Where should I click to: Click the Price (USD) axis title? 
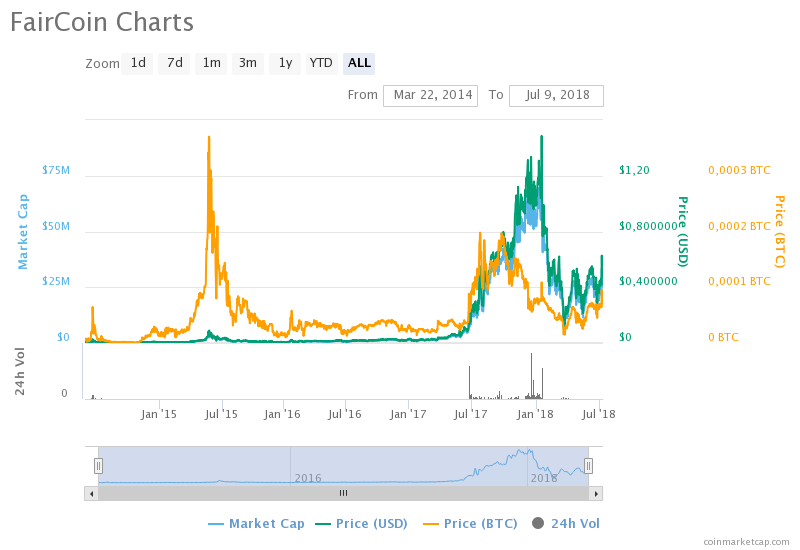click(x=683, y=232)
